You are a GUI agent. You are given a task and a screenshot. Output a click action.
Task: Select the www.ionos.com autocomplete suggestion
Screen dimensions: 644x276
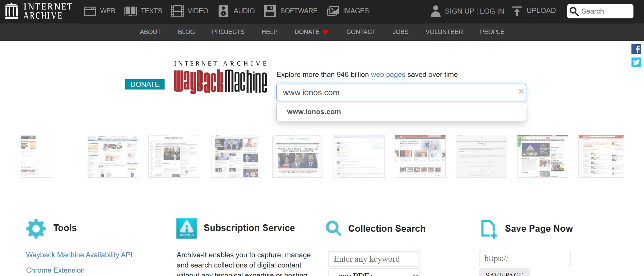point(314,112)
